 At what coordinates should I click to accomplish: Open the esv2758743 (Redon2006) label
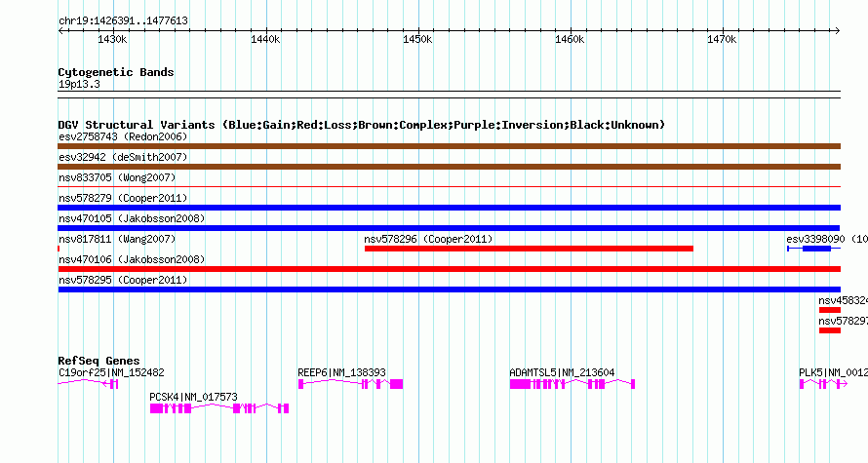click(x=123, y=136)
